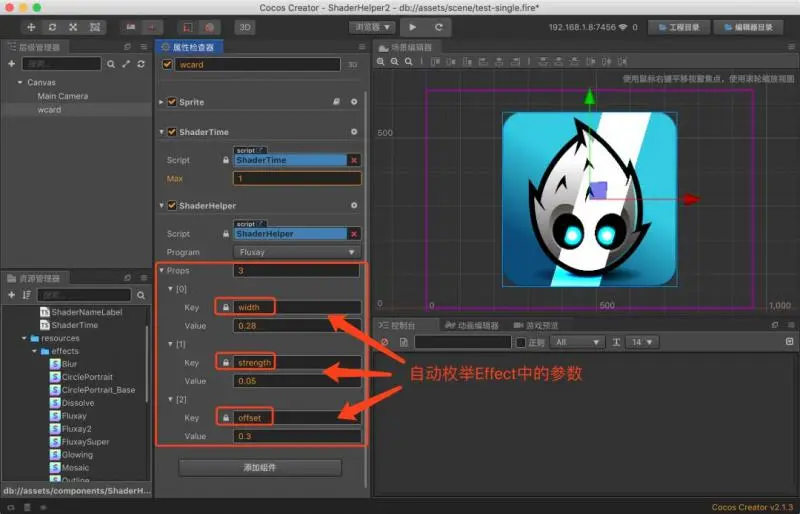Viewport: 800px width, 514px height.
Task: Select the Scale transform tool
Action: [x=73, y=27]
